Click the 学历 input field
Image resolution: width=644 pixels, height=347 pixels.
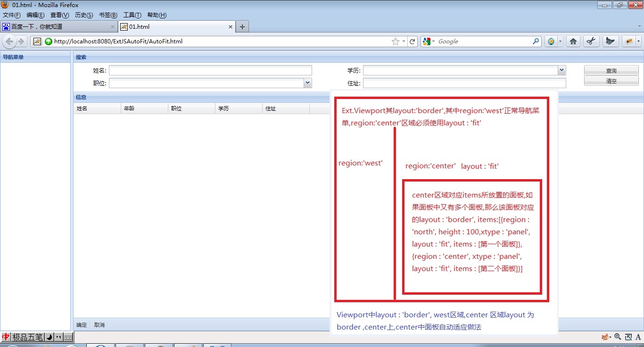[460, 70]
